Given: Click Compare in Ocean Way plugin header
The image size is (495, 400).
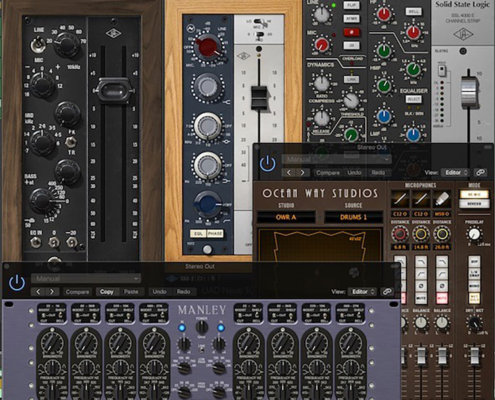Looking at the screenshot, I should click(328, 173).
